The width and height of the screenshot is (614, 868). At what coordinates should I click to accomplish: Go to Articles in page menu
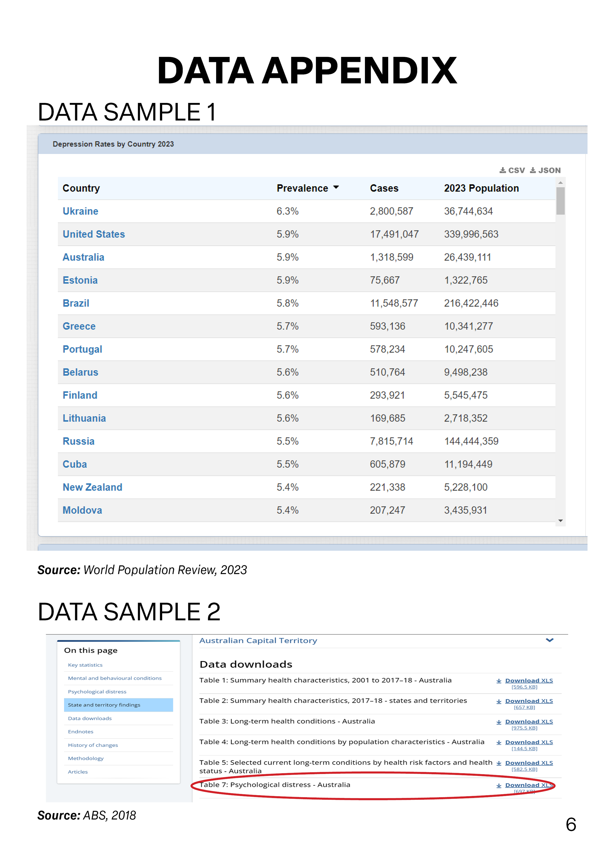(78, 772)
